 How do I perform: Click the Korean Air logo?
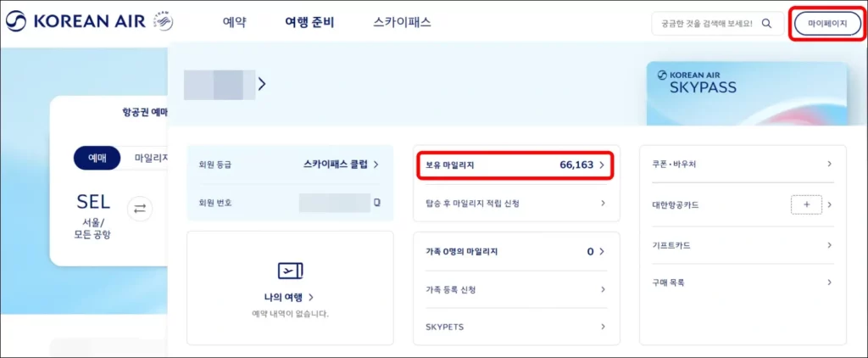pyautogui.click(x=75, y=22)
